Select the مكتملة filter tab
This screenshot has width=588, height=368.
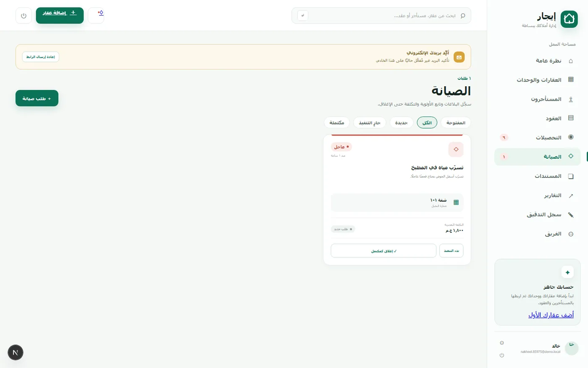coord(337,123)
